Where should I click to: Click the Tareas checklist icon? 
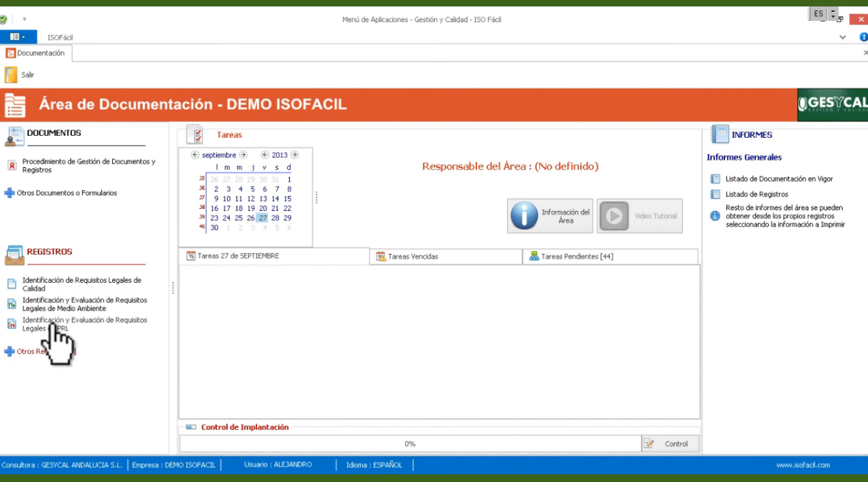pyautogui.click(x=196, y=135)
